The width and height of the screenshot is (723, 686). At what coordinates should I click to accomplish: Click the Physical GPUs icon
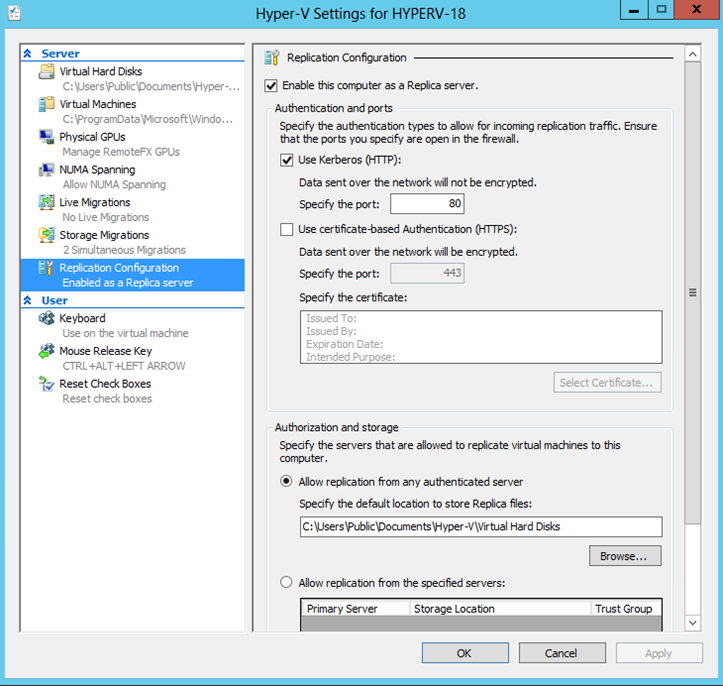click(47, 137)
